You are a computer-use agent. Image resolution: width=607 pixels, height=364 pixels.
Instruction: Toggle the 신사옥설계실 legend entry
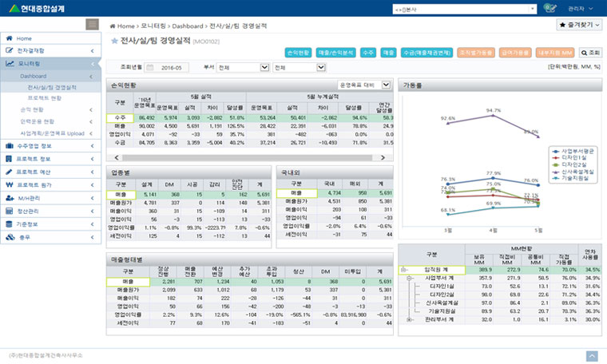[x=572, y=171]
